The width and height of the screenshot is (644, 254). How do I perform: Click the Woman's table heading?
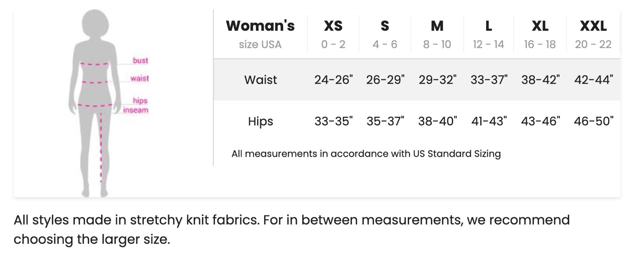tap(260, 26)
